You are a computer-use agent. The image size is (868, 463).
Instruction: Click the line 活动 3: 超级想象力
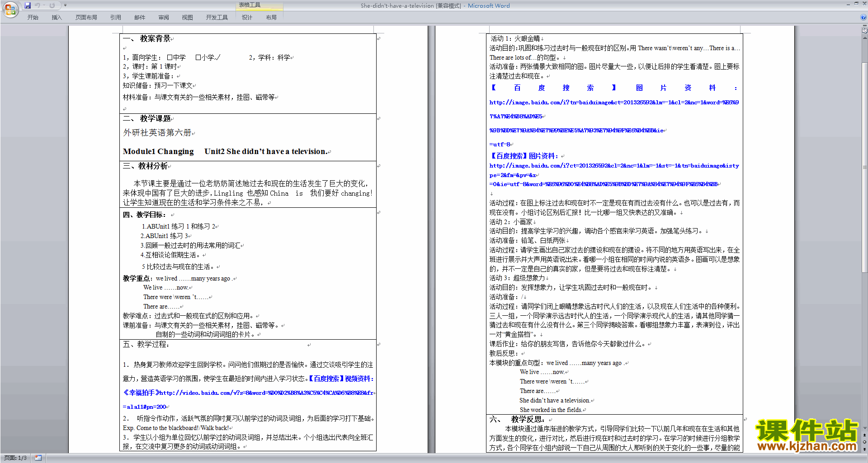[517, 278]
